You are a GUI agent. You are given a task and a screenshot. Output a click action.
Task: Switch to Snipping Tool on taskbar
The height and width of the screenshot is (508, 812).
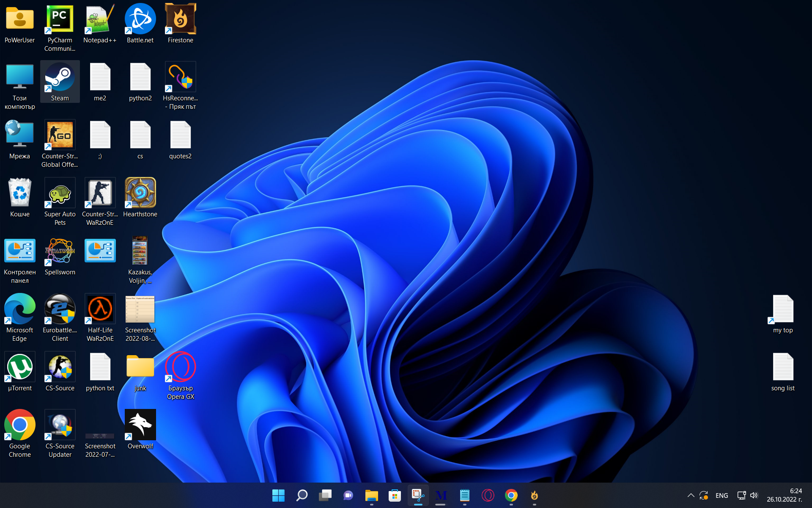[418, 495]
